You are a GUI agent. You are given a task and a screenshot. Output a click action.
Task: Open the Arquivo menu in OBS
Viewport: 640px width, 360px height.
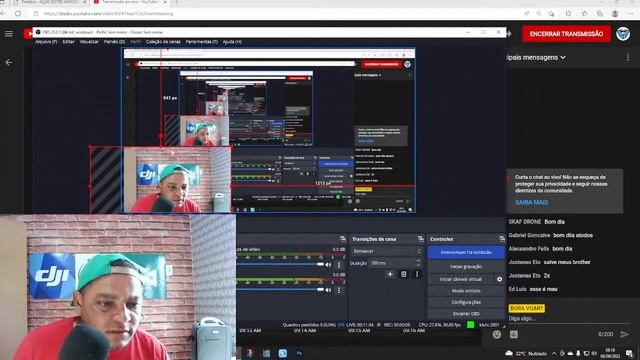(46, 42)
